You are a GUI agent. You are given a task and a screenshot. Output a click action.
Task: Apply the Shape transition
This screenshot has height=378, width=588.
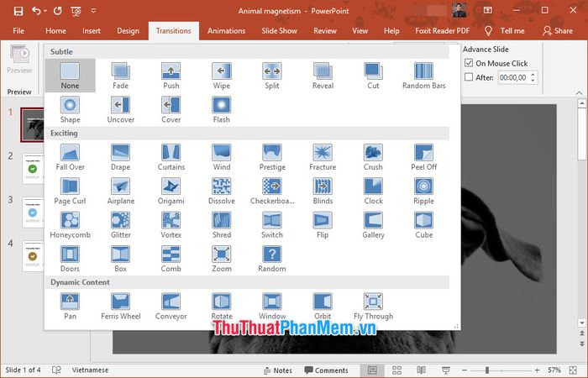tap(70, 110)
